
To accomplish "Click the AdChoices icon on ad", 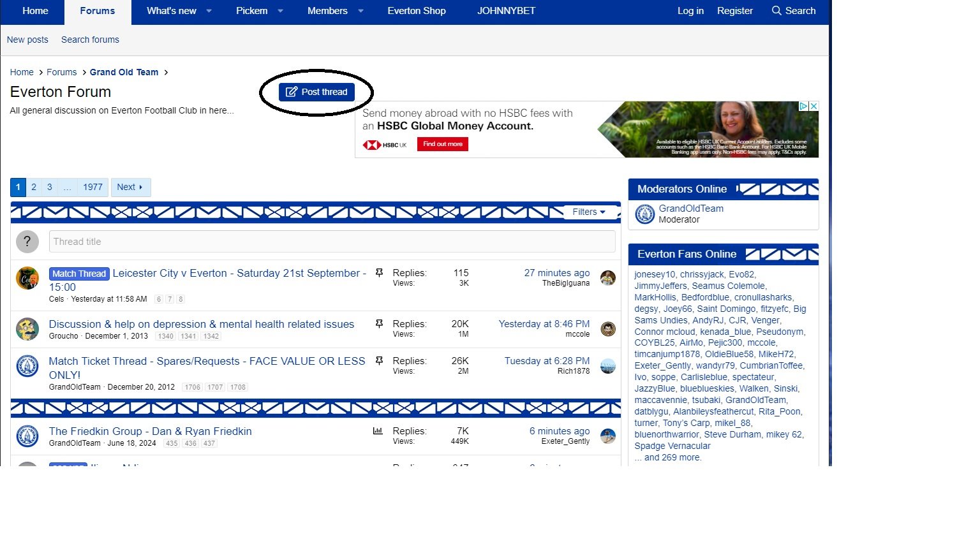I will click(804, 107).
